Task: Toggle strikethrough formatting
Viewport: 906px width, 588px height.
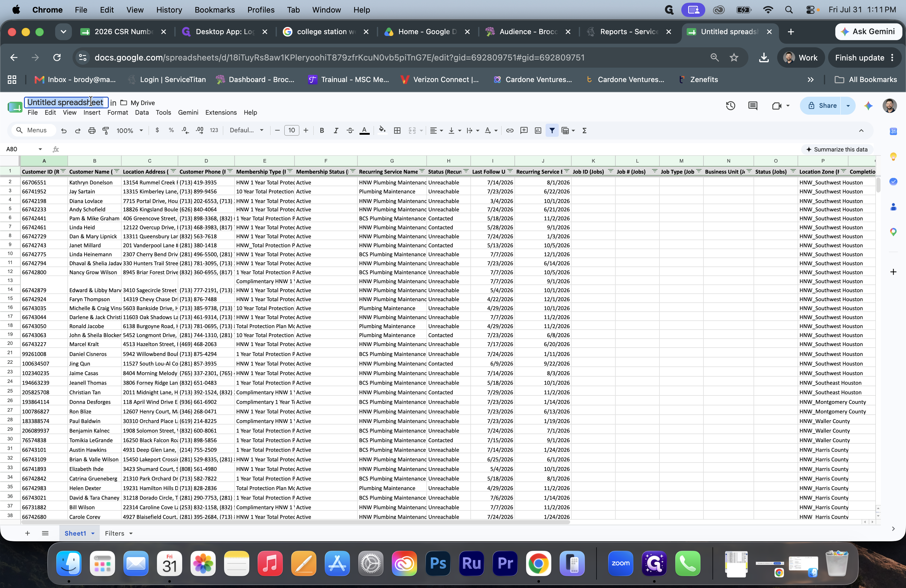Action: (x=350, y=131)
